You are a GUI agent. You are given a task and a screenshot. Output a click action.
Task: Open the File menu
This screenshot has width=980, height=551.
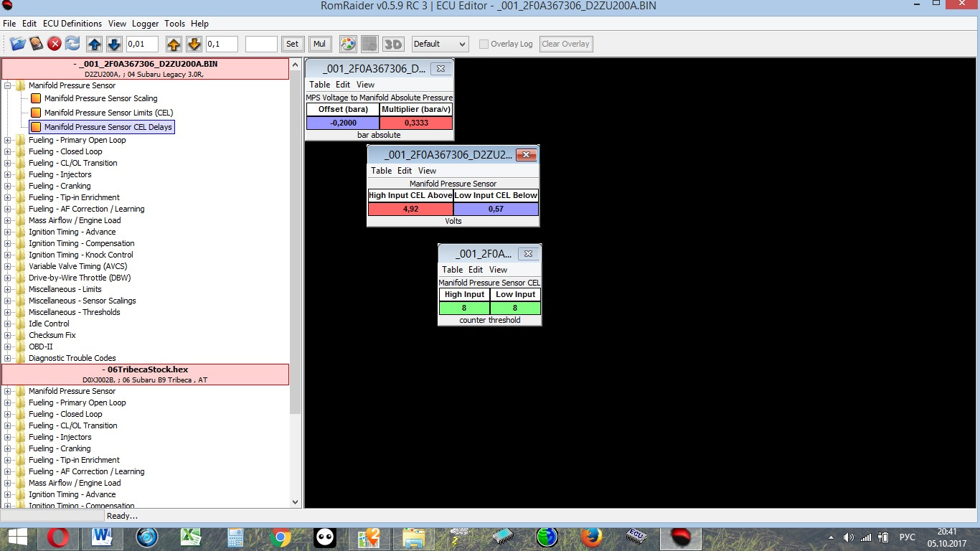pyautogui.click(x=9, y=24)
